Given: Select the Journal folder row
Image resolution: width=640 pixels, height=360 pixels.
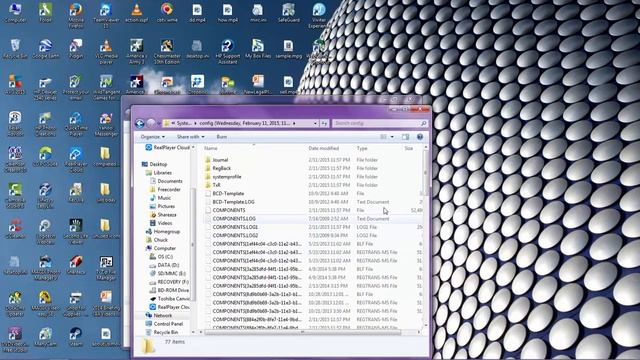Looking at the screenshot, I should point(312,160).
